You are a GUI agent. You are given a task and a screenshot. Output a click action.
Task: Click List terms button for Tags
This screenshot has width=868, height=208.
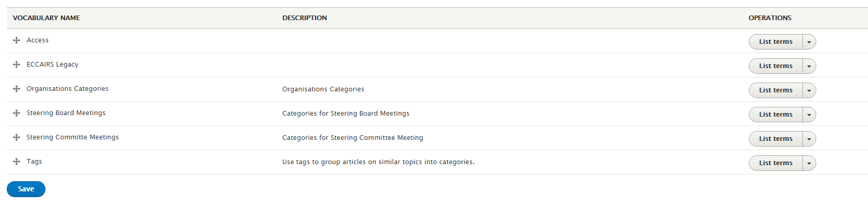pos(776,163)
